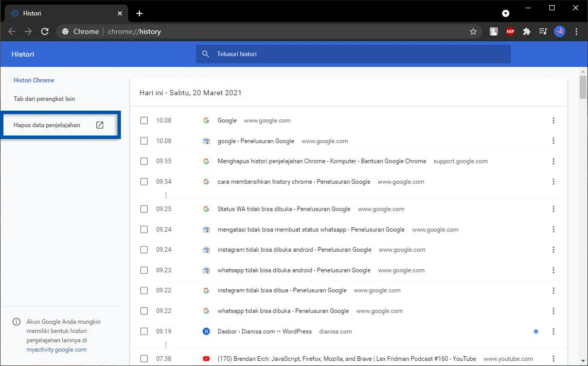Screen dimensions: 588x366
Task: Open the three-dot menu for the first history item
Action: [x=554, y=120]
